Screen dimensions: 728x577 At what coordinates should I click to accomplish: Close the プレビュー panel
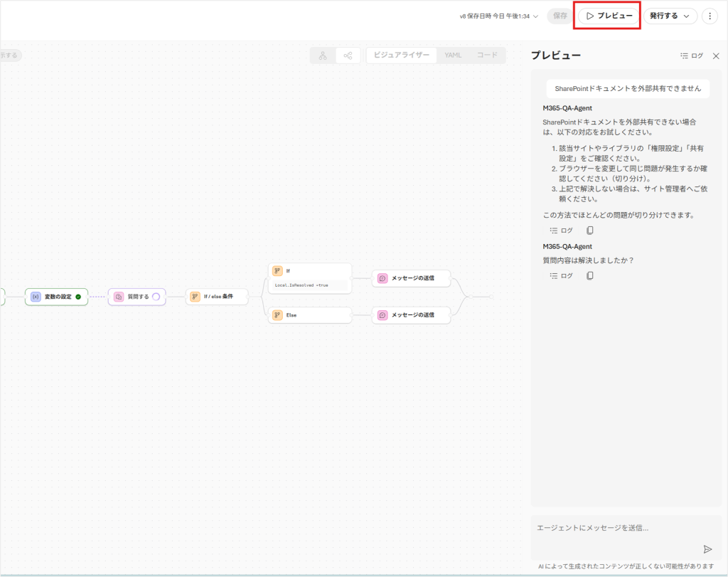pos(716,55)
